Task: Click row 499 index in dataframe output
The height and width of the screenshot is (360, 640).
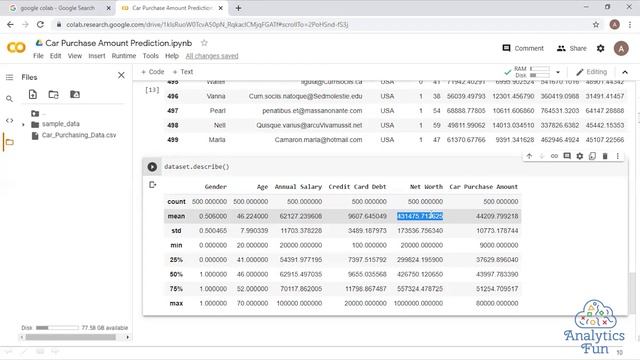Action: point(173,140)
